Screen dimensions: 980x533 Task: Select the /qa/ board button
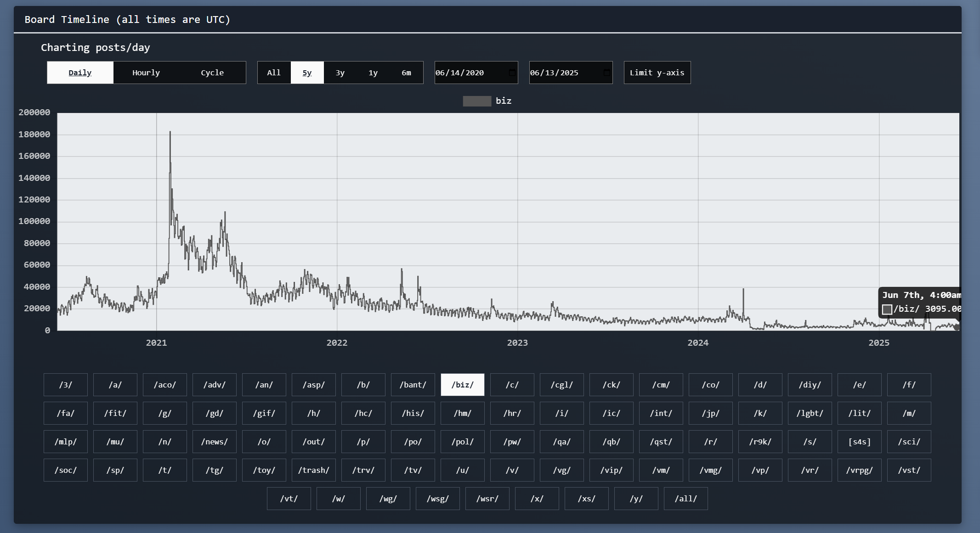[x=562, y=442]
